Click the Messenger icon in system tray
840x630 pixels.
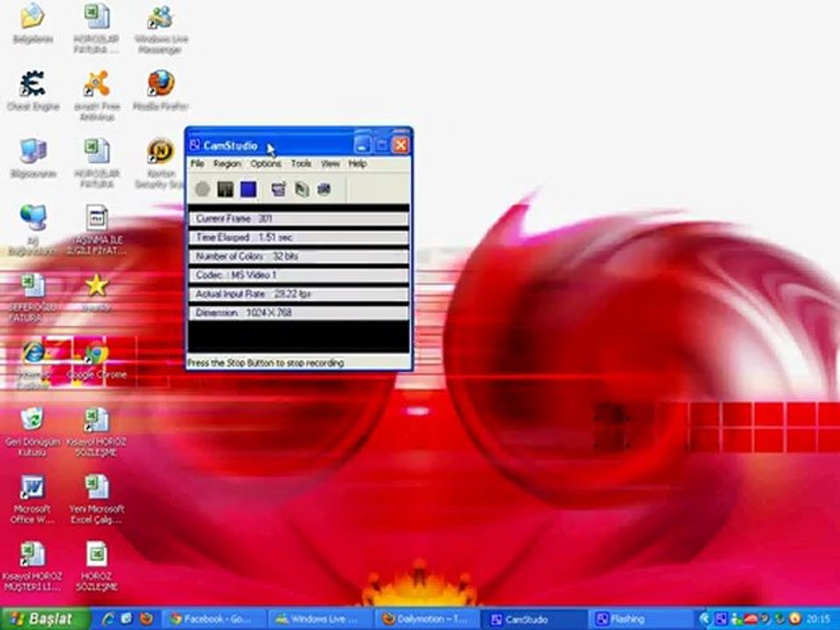735,619
